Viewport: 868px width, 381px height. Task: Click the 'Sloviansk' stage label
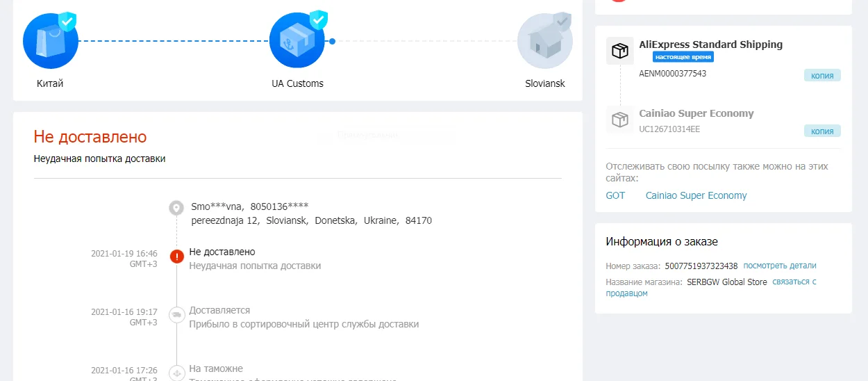click(545, 83)
